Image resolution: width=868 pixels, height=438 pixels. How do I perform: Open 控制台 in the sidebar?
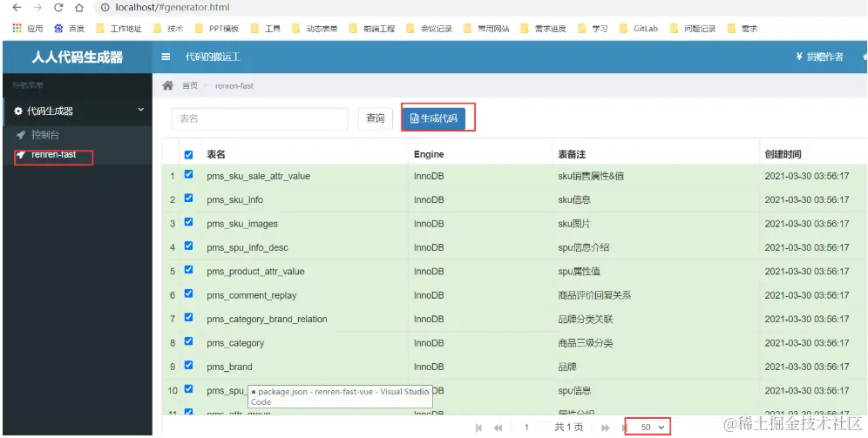click(x=45, y=134)
